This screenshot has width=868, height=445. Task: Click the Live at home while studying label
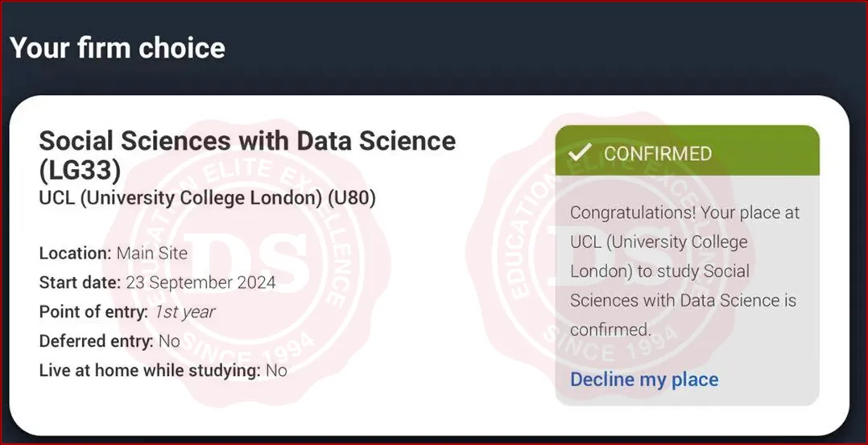point(150,370)
